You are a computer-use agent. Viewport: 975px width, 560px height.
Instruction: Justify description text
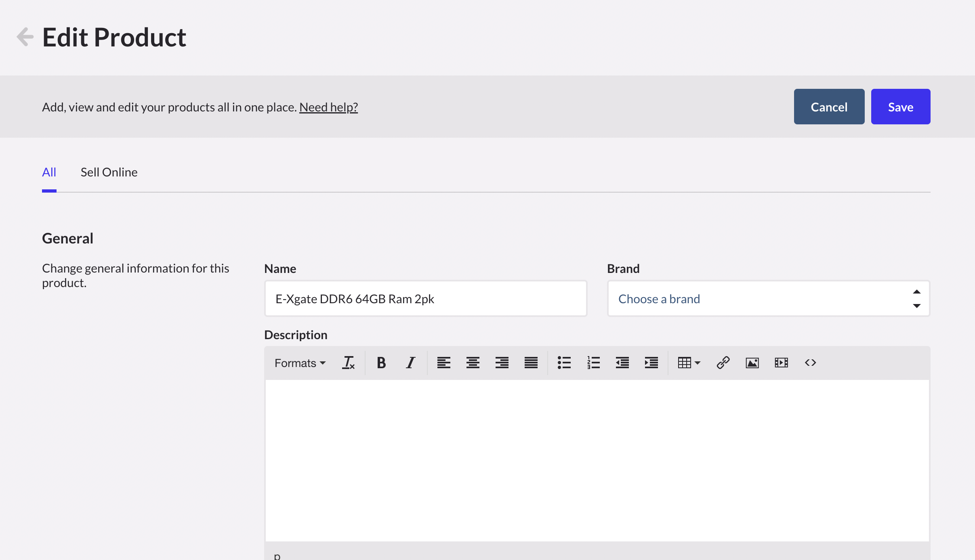tap(531, 363)
